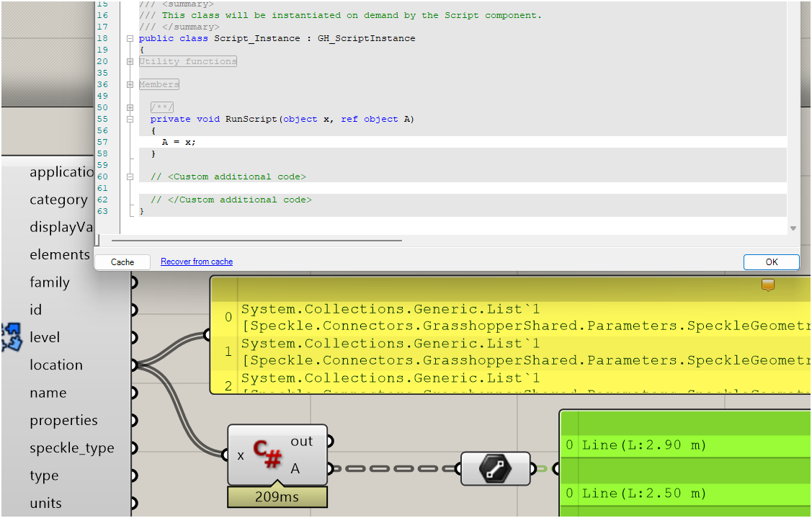Collapse the Custom additional code block
The image size is (812, 518).
click(x=130, y=177)
